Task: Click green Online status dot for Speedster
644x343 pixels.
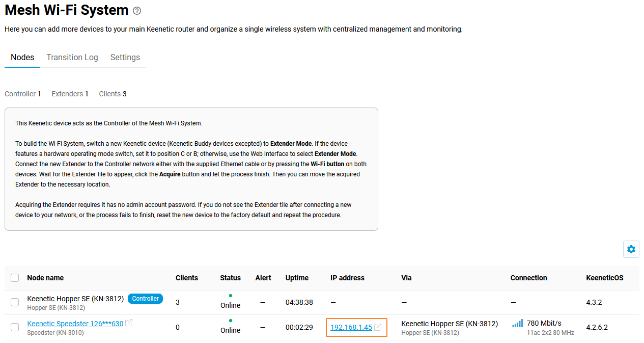Action: coord(231,321)
